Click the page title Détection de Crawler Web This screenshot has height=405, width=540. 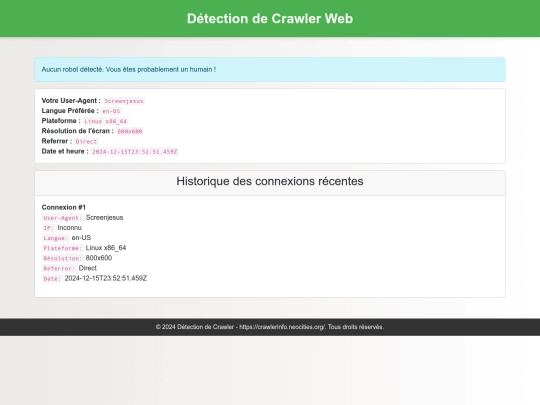(270, 19)
